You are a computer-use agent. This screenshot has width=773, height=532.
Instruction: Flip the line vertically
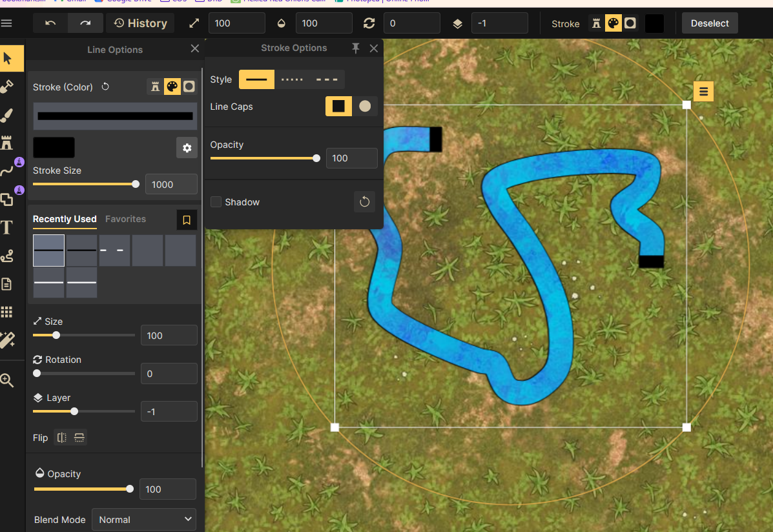79,438
